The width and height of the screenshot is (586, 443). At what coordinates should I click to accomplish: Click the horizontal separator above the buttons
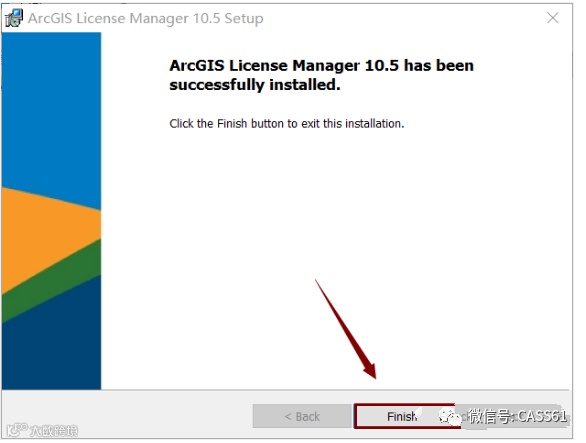click(286, 390)
